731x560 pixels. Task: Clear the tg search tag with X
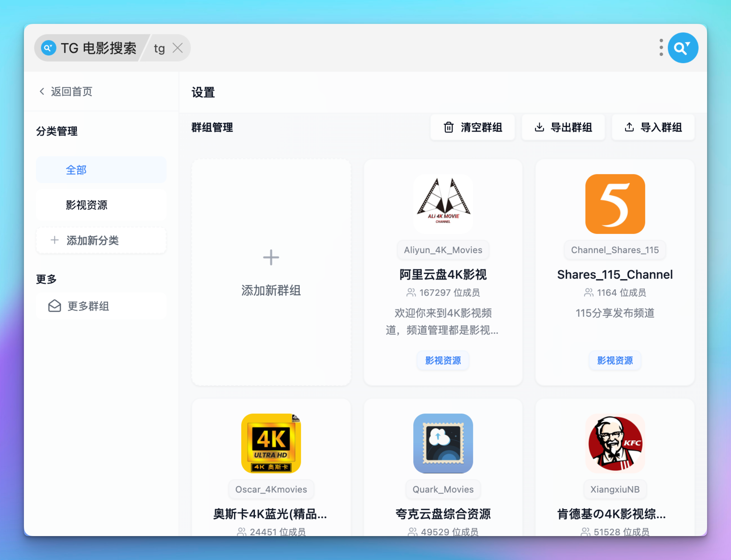click(178, 48)
